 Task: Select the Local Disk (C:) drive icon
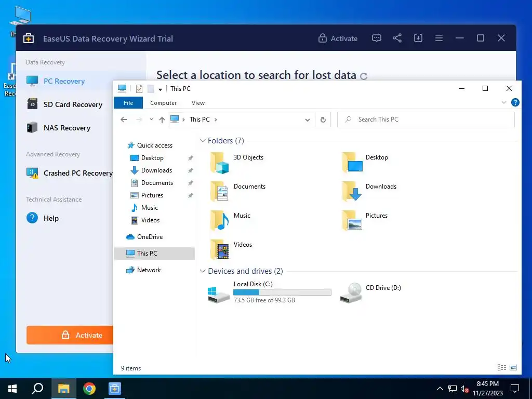[219, 294]
